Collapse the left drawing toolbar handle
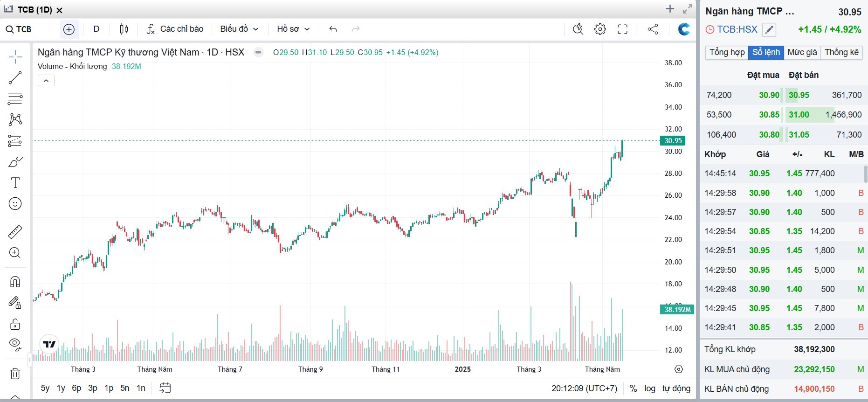 tap(29, 360)
